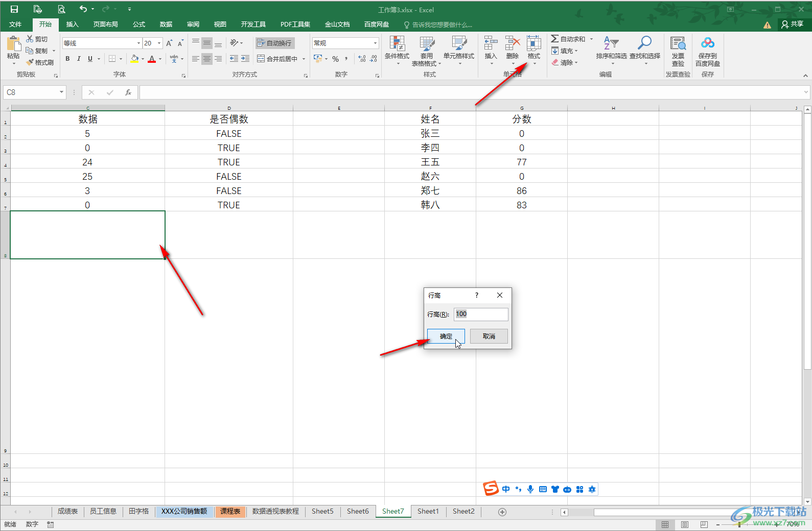
Task: Click the Decrease Indent icon
Action: click(234, 59)
